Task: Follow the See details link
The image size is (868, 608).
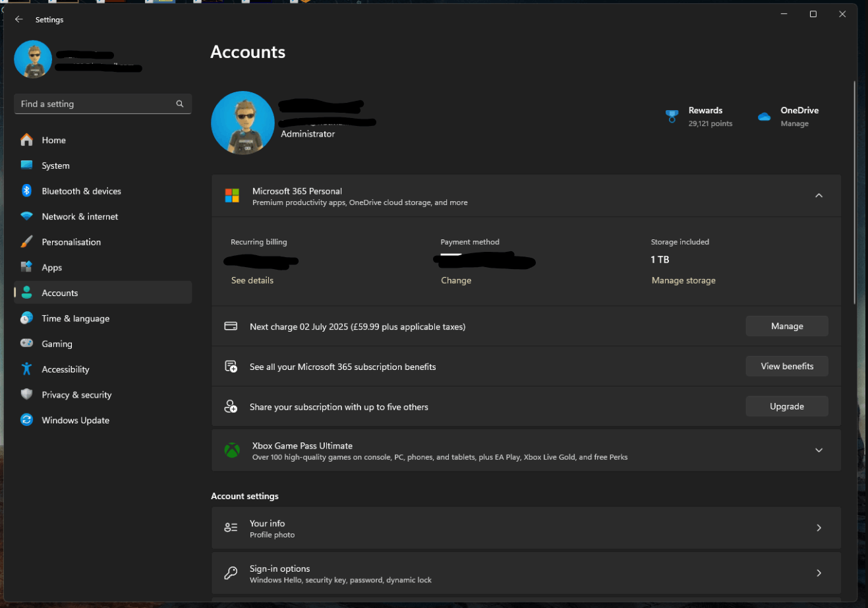Action: coord(252,280)
